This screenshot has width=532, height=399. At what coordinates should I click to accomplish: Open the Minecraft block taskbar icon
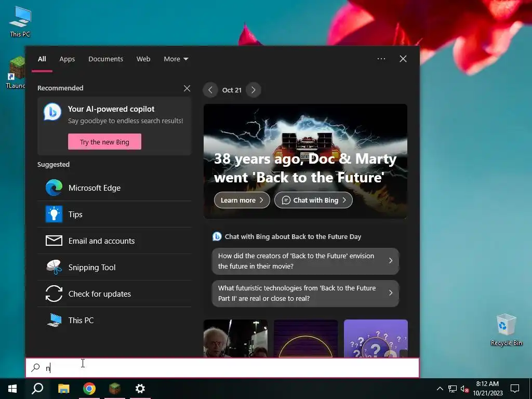115,389
